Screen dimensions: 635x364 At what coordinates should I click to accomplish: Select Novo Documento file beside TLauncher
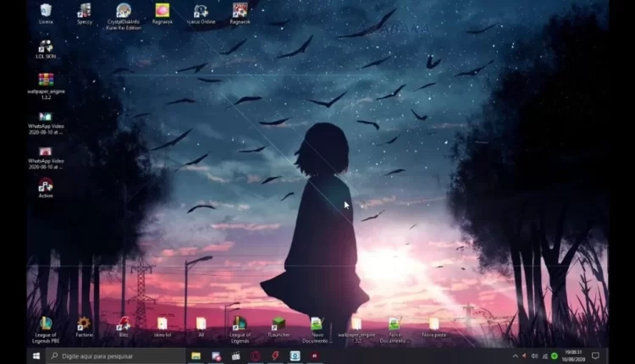tap(317, 330)
